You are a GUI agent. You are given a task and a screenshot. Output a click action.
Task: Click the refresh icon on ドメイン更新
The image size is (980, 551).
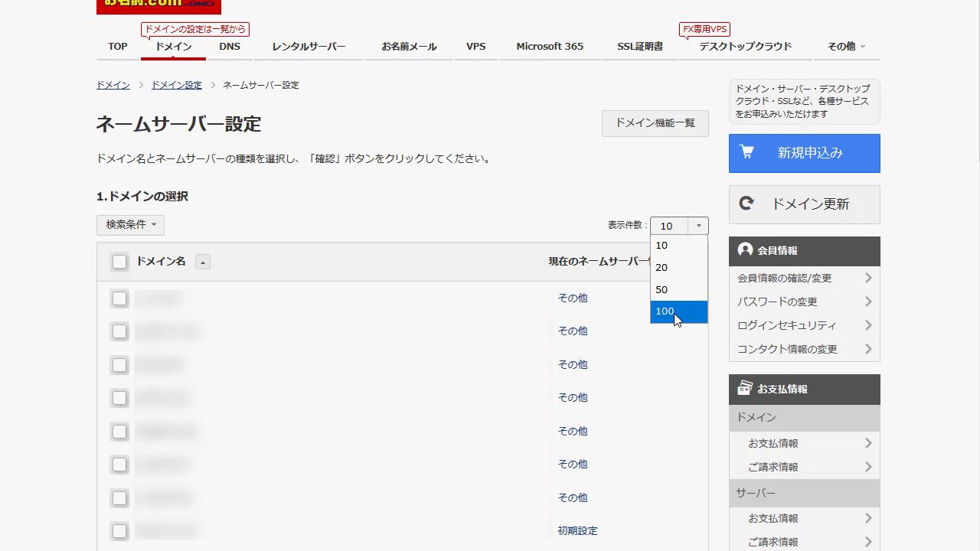point(746,204)
